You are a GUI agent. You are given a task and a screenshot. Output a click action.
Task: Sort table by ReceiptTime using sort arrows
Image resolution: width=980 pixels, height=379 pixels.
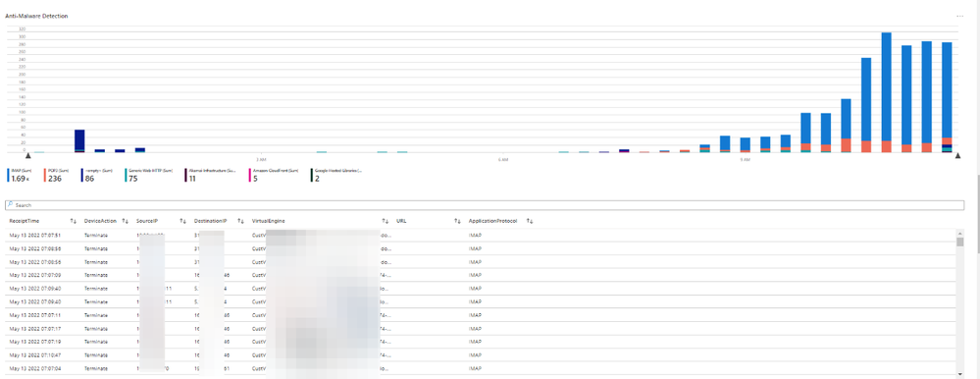74,221
